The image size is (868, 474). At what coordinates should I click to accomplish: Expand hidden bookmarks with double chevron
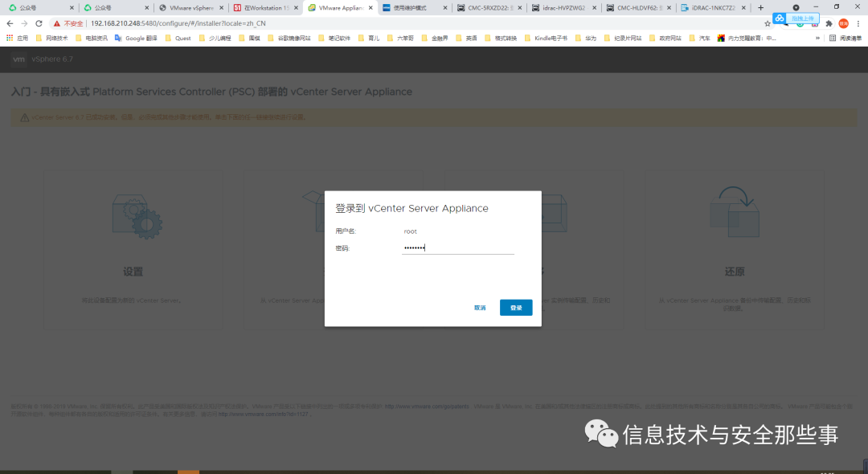pyautogui.click(x=817, y=39)
